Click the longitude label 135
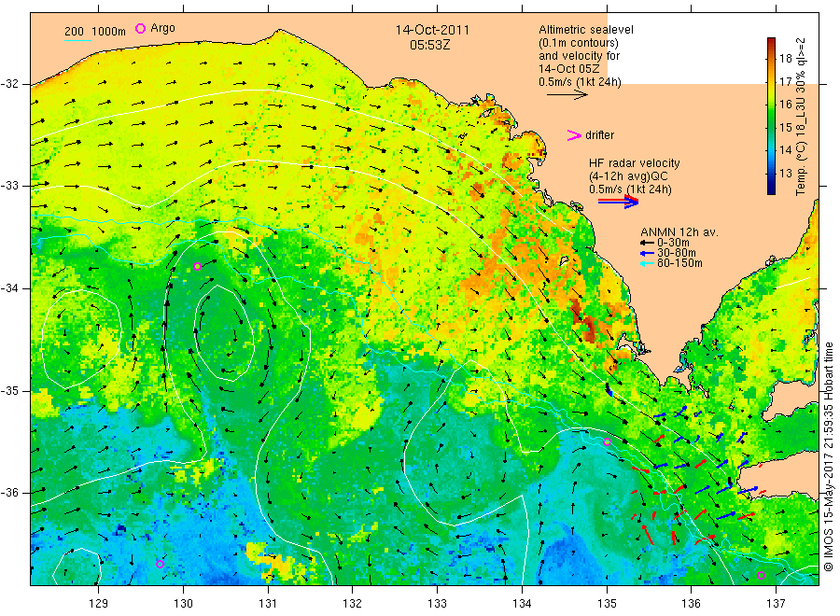Screen dimensions: 840x616 point(607,604)
